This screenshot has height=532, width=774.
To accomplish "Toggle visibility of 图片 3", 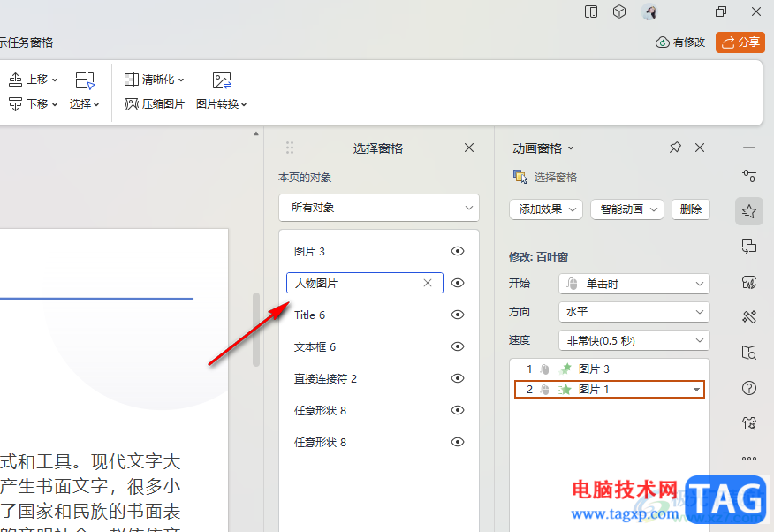I will (x=458, y=251).
